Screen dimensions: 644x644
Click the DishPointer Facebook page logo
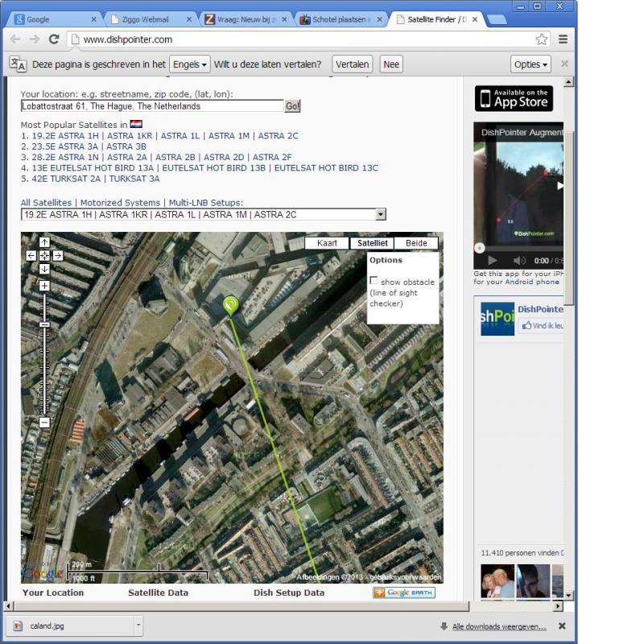497,319
